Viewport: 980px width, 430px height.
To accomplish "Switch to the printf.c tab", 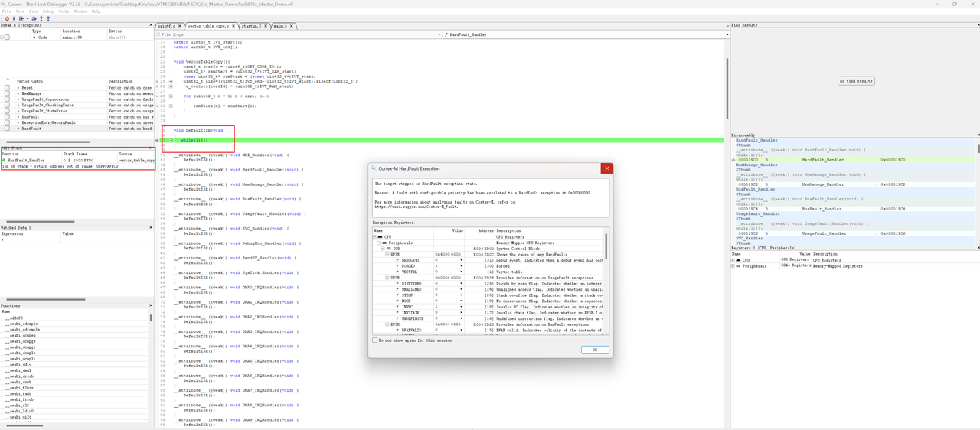I will click(166, 26).
